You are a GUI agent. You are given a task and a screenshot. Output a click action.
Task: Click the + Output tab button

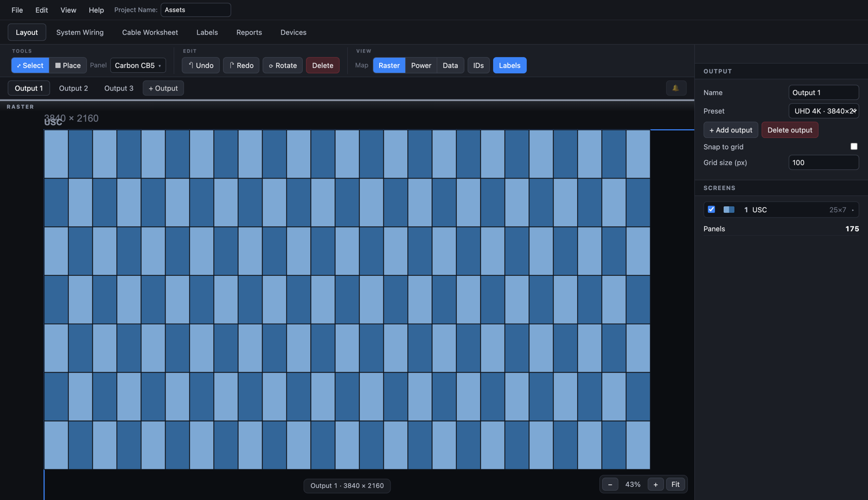[163, 88]
